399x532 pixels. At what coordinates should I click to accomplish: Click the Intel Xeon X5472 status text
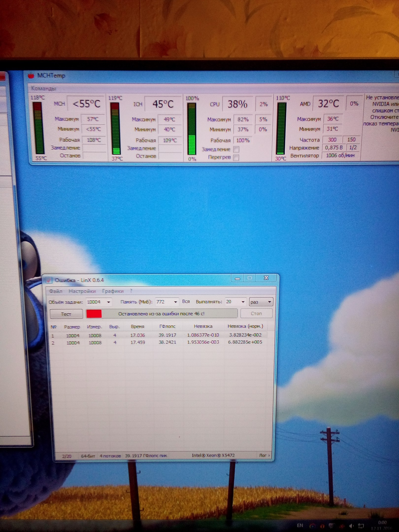[x=213, y=455]
